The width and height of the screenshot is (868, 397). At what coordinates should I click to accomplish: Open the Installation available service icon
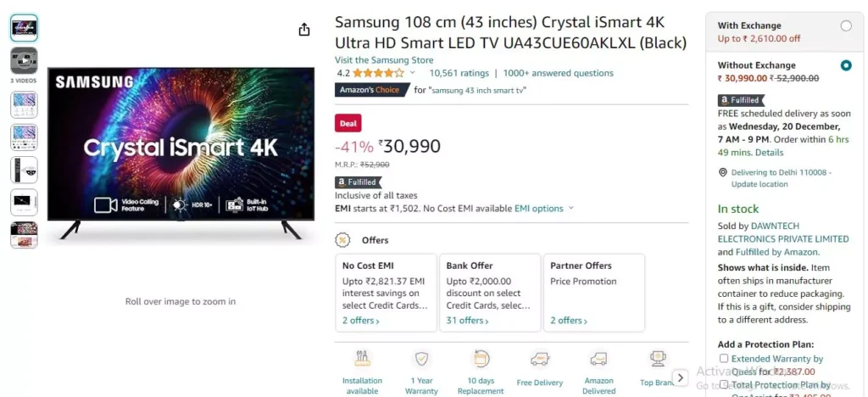coord(362,359)
